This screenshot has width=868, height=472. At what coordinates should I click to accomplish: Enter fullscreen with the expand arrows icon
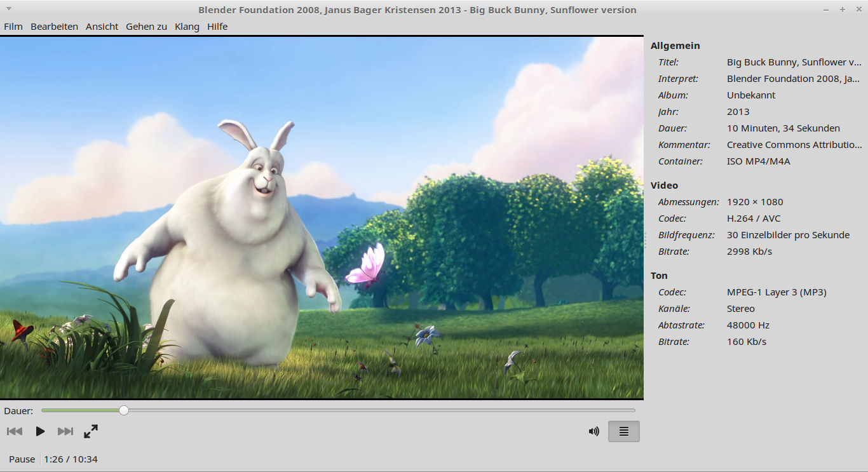click(x=91, y=431)
